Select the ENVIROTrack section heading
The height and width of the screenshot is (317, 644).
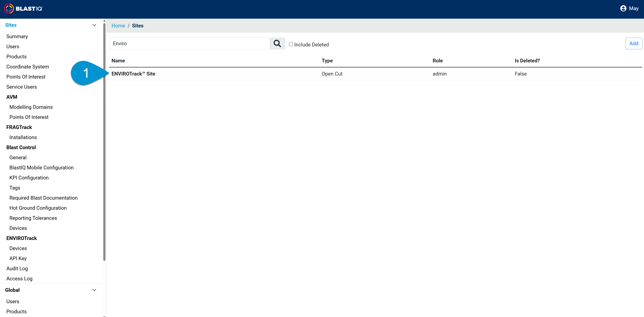pos(22,238)
